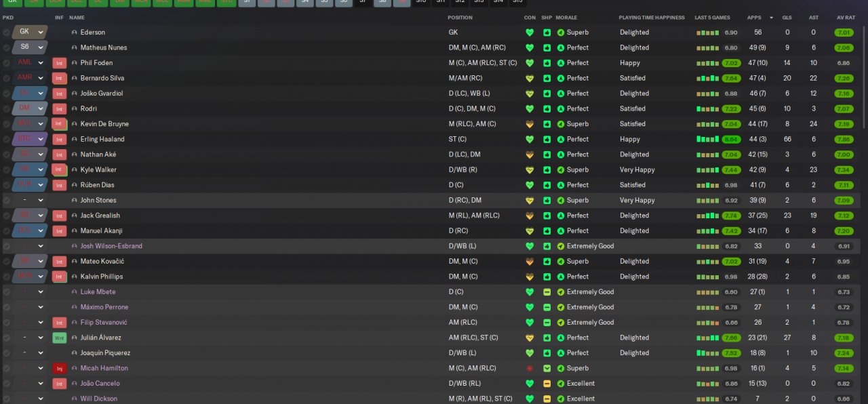This screenshot has width=868, height=404.
Task: Sort by the MORALE column header
Action: click(566, 18)
